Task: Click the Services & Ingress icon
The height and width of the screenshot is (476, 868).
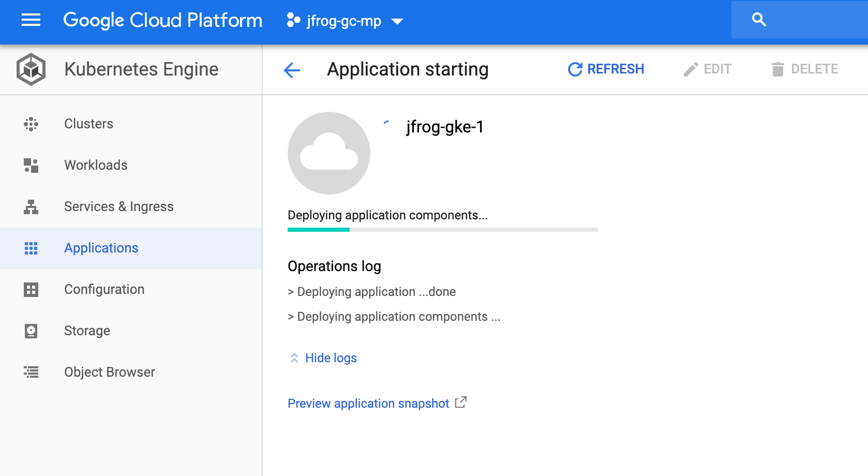Action: [x=31, y=207]
